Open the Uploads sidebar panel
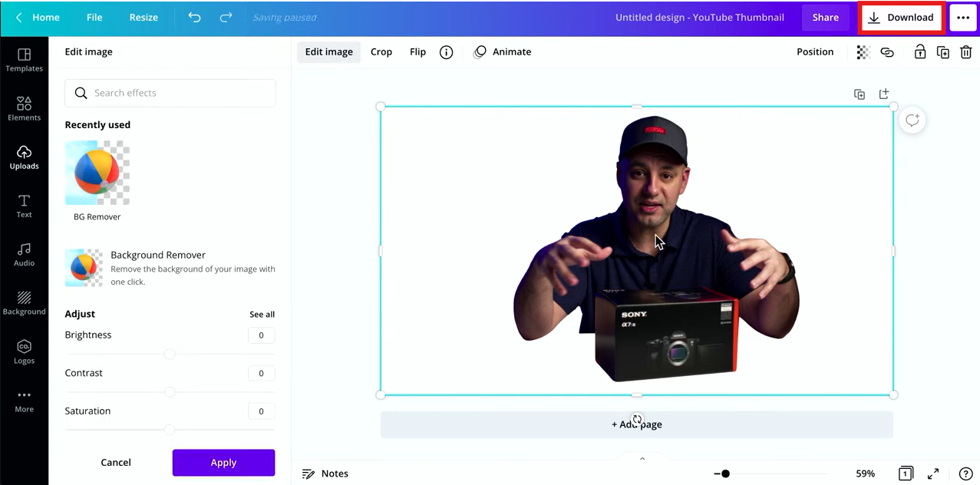The width and height of the screenshot is (980, 485). point(24,157)
